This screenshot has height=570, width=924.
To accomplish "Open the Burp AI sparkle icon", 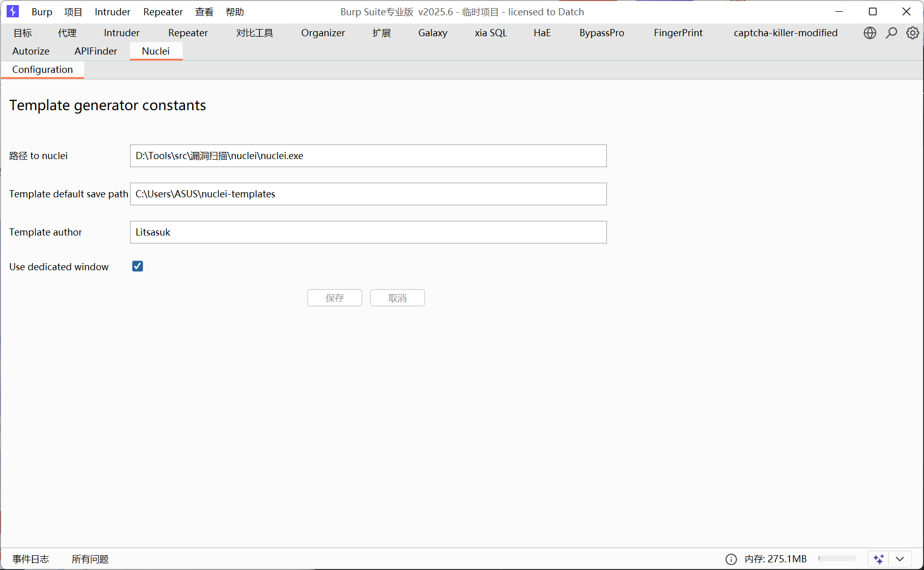I will (x=879, y=559).
